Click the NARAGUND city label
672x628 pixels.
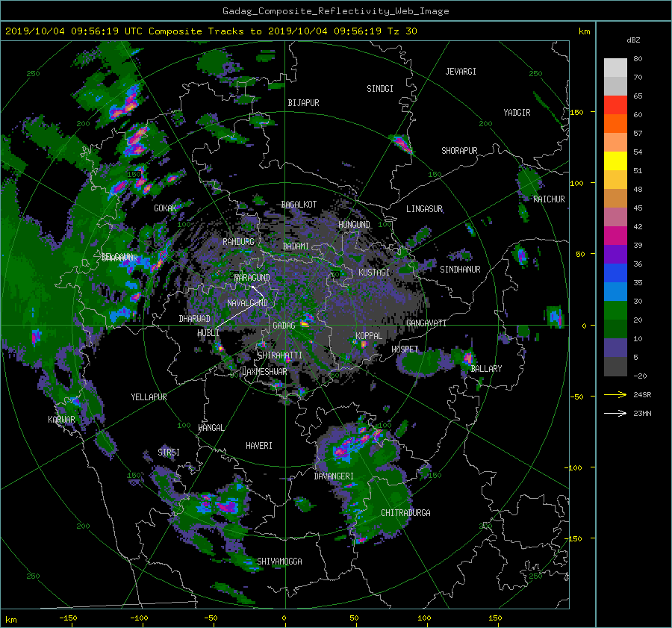(252, 278)
